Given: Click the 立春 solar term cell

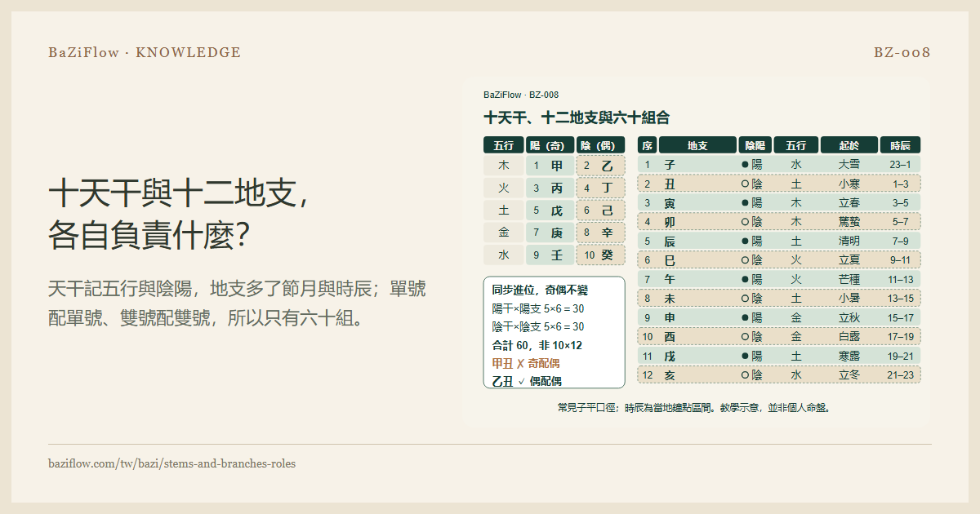Looking at the screenshot, I should (x=849, y=202).
